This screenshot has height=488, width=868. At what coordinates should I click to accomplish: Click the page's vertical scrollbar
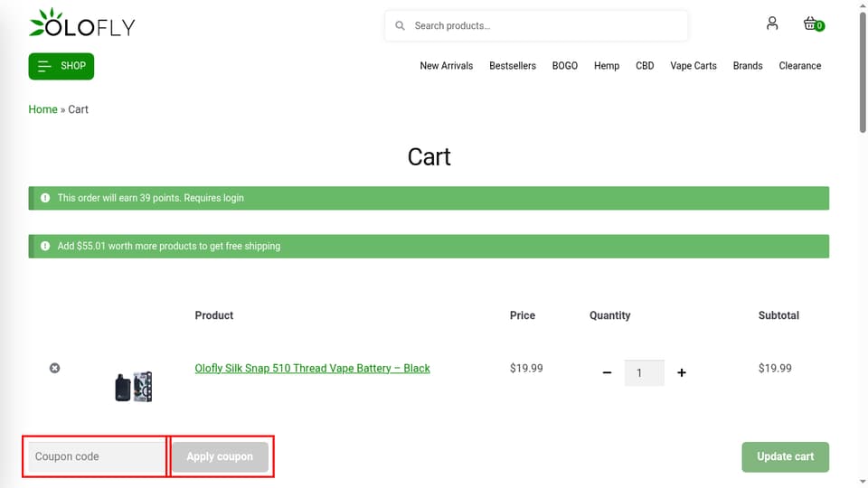(x=863, y=72)
